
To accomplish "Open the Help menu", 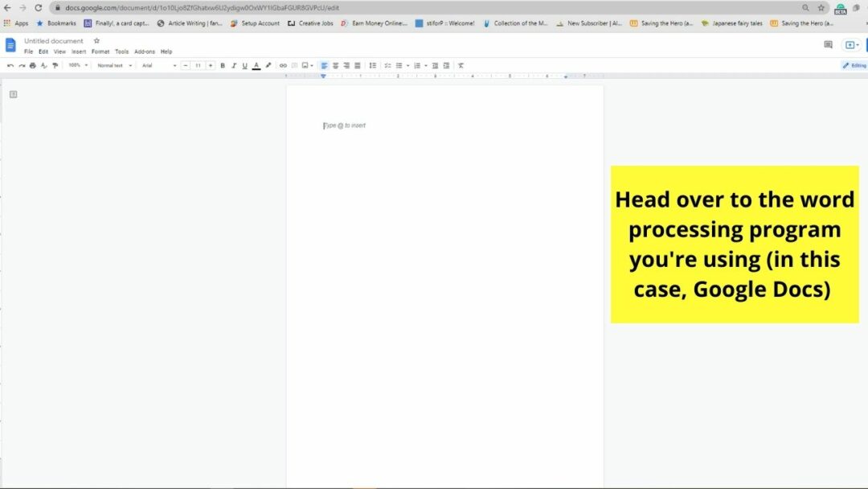I will (x=166, y=51).
